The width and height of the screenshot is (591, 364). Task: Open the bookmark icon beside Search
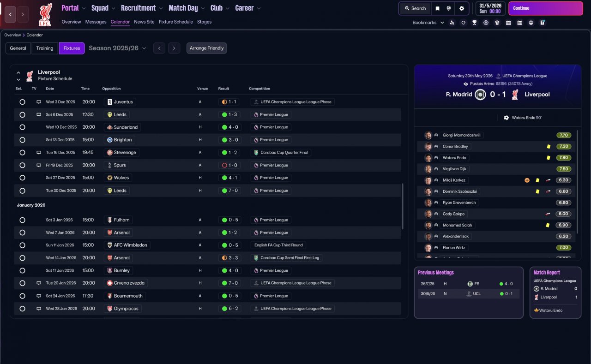pyautogui.click(x=437, y=8)
